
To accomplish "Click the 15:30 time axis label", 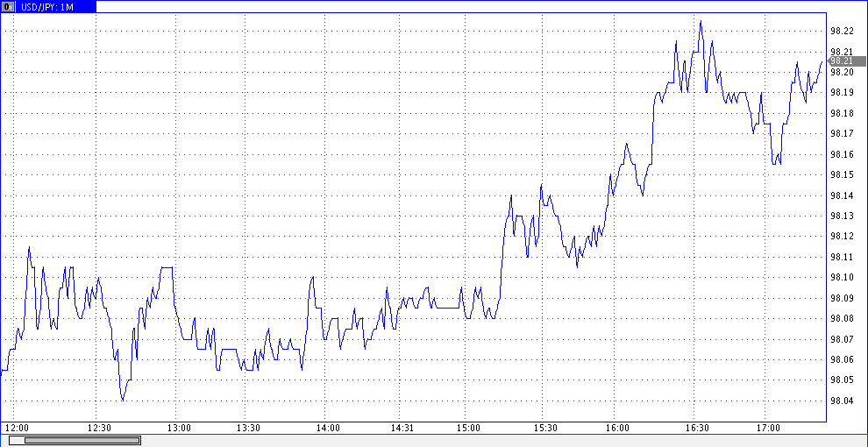I will coord(546,429).
